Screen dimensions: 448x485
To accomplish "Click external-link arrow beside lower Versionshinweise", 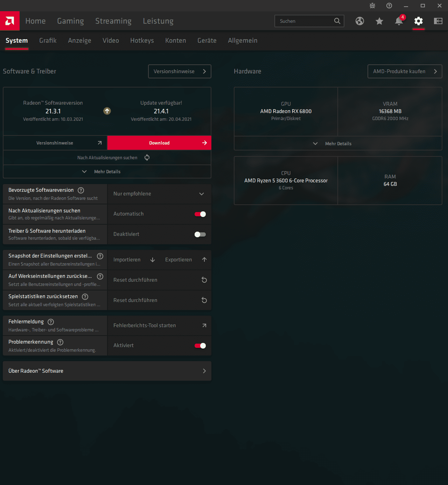I will coord(100,143).
